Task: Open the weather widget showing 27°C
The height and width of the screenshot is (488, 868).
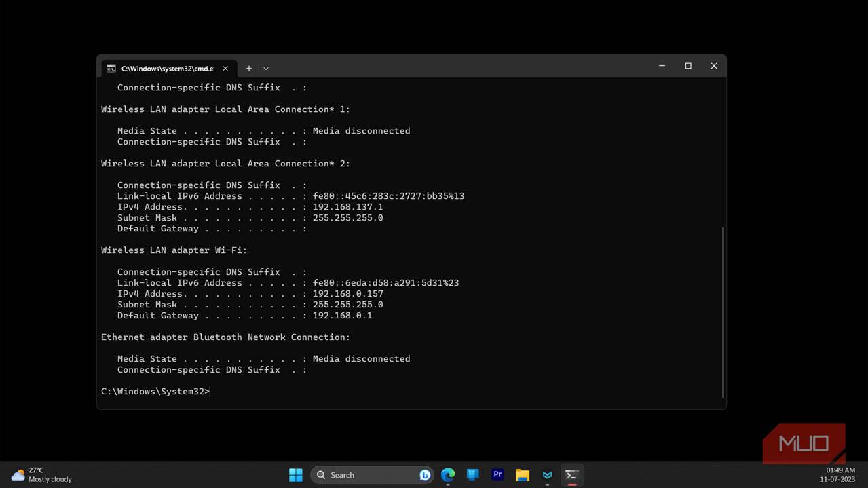Action: (42, 474)
